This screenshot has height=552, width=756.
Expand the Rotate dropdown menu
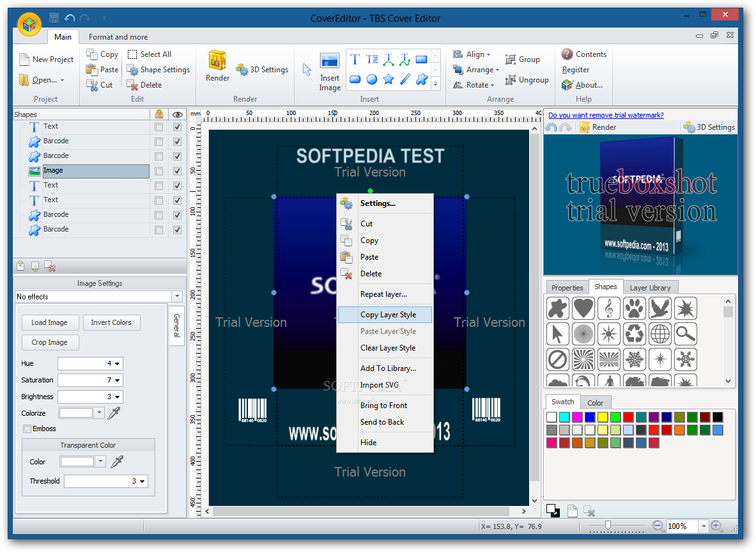click(474, 85)
